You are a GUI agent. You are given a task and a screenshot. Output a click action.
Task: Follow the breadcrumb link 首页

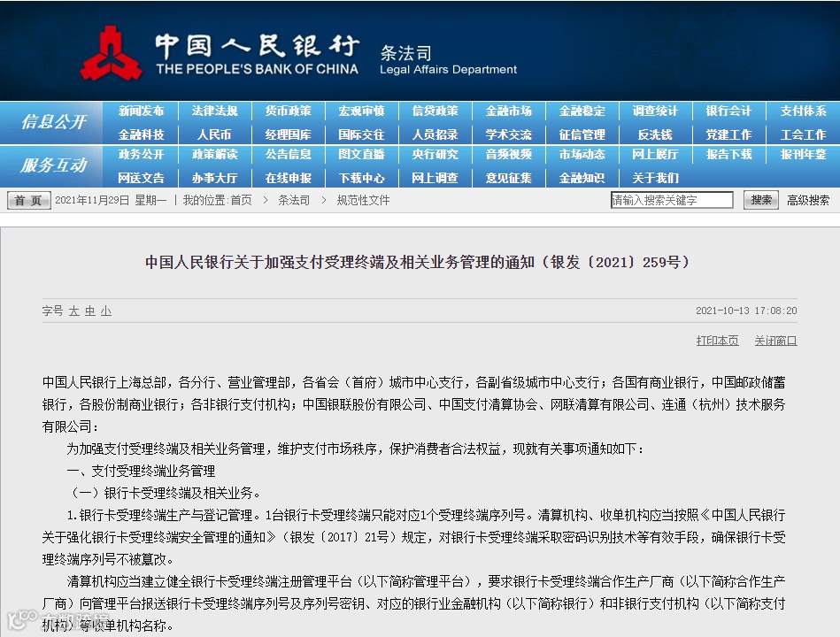click(x=241, y=200)
